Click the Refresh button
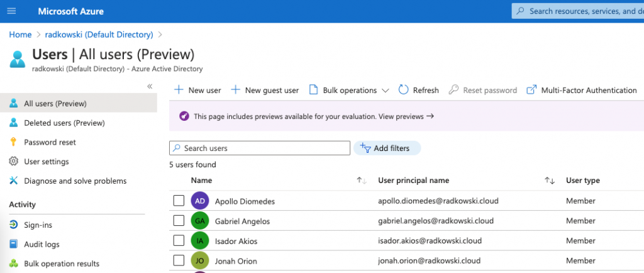Viewport: 644px width, 273px height. [x=418, y=91]
